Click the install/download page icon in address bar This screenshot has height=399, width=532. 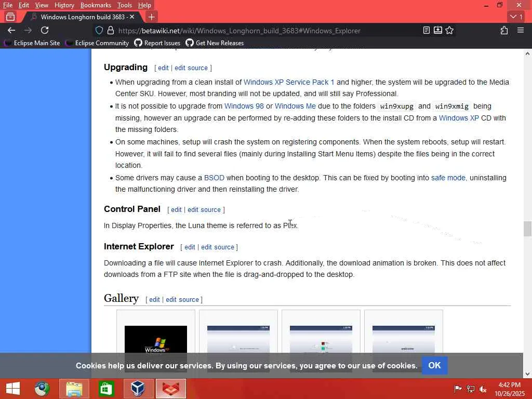tap(437, 30)
